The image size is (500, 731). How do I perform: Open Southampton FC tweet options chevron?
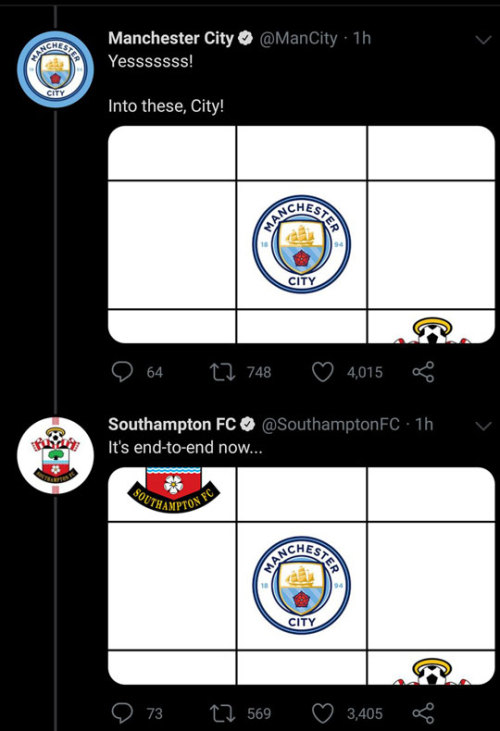coord(484,426)
